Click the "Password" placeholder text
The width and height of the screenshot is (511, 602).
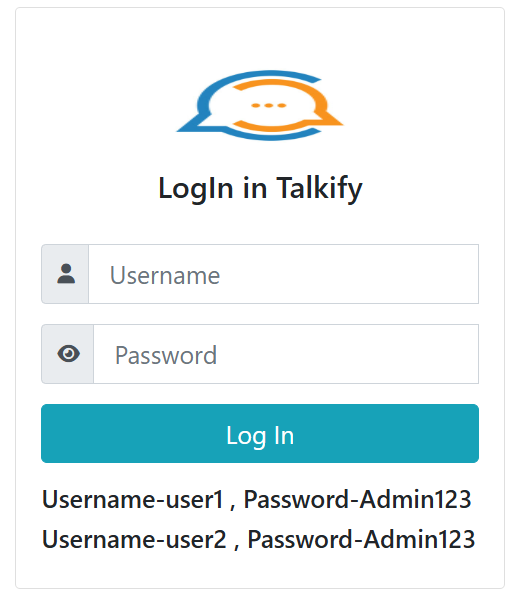click(166, 355)
